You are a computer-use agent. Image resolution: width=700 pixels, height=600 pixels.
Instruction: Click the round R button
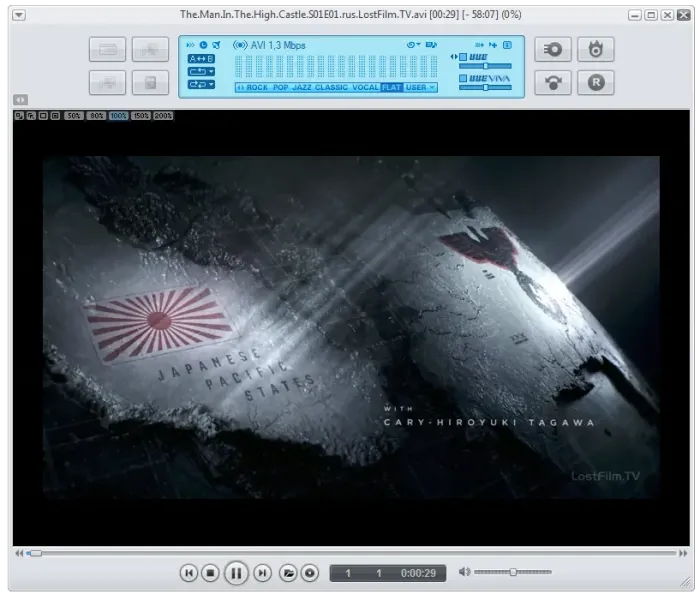coord(596,83)
